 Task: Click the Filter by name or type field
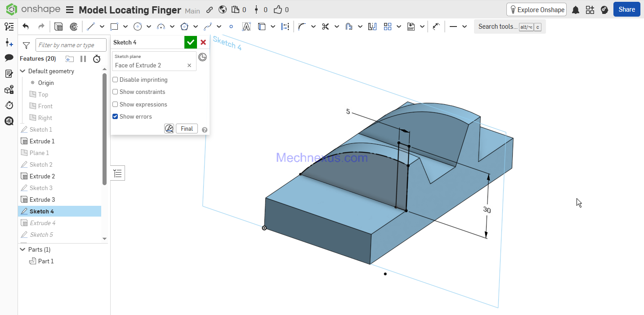point(71,45)
